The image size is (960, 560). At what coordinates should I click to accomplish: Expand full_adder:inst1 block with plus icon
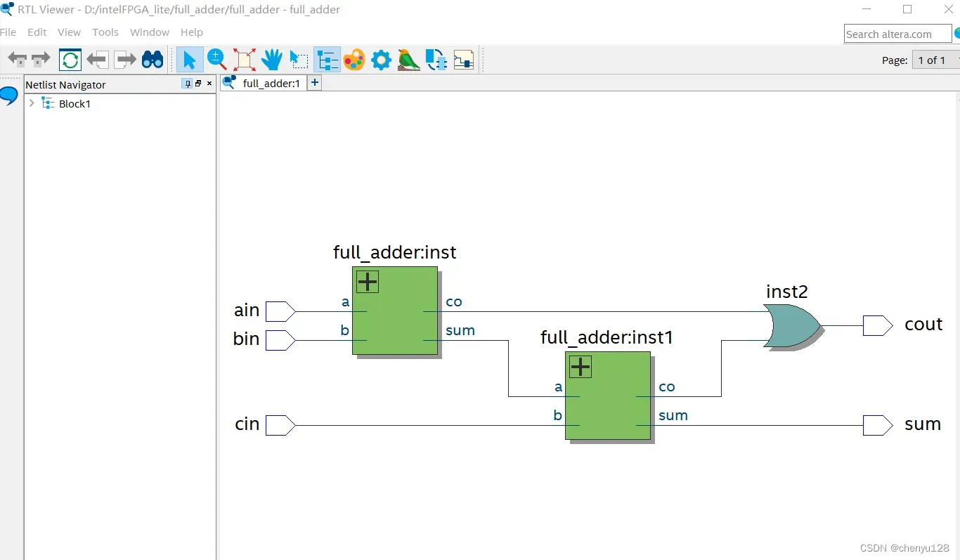580,367
